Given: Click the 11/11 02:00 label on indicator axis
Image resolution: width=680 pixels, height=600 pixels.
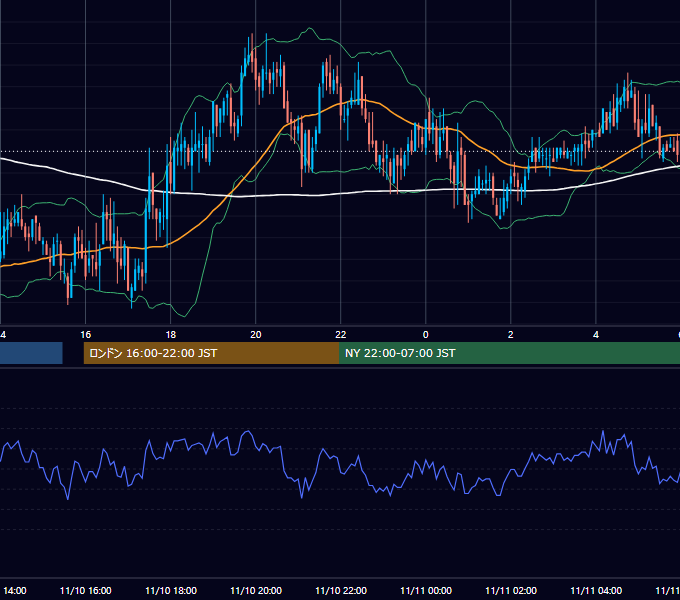Looking at the screenshot, I should (x=511, y=590).
